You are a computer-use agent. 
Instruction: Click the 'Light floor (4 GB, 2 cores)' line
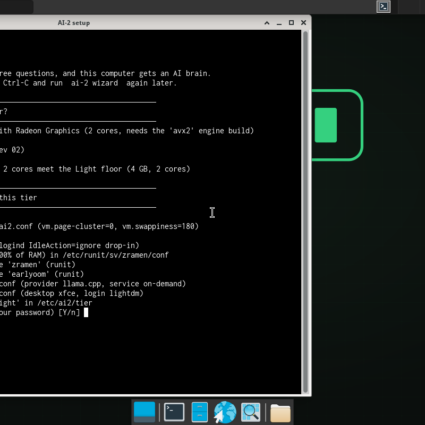point(95,169)
